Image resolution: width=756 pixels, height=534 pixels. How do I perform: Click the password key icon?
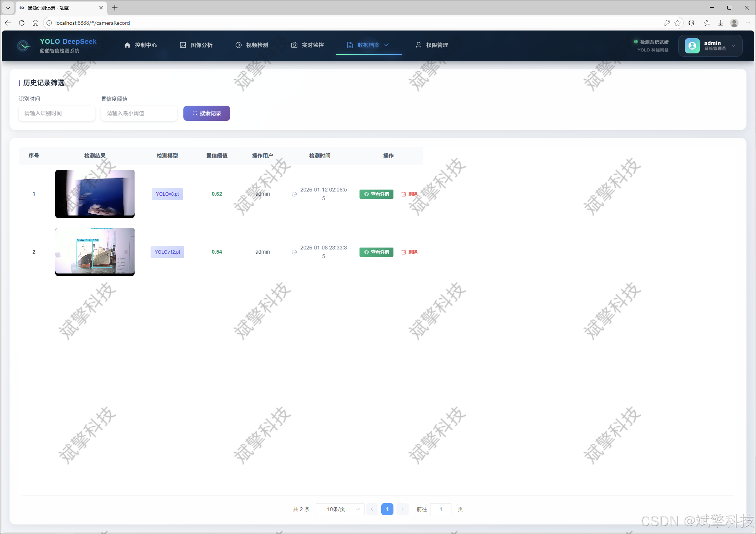[x=666, y=23]
